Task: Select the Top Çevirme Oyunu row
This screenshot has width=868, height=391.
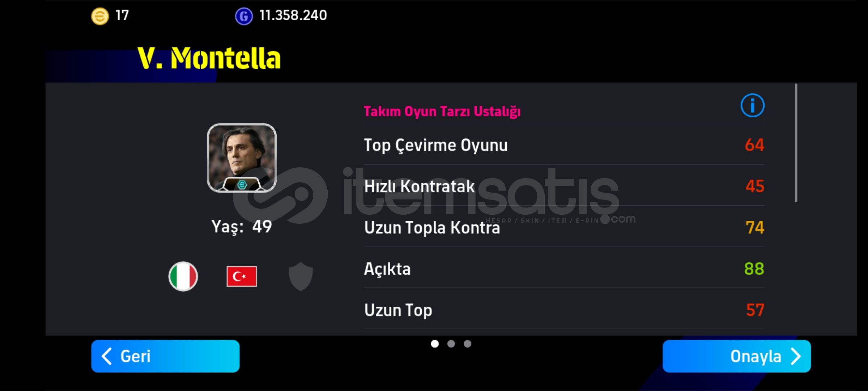Action: 564,144
